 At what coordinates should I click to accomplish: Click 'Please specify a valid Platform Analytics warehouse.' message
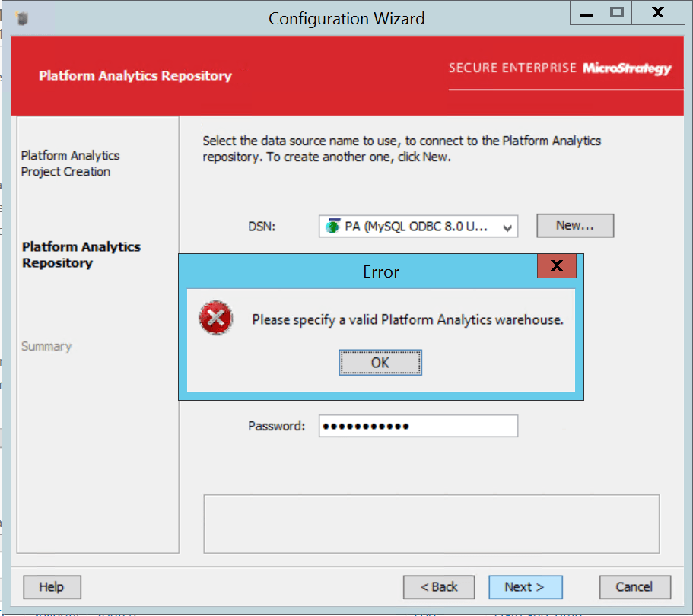pyautogui.click(x=408, y=320)
